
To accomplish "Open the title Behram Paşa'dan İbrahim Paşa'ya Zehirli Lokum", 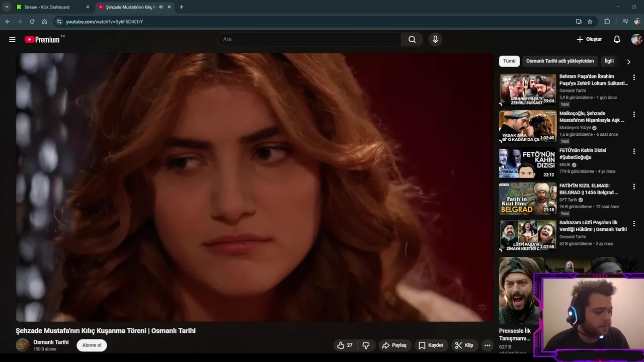I will (594, 80).
